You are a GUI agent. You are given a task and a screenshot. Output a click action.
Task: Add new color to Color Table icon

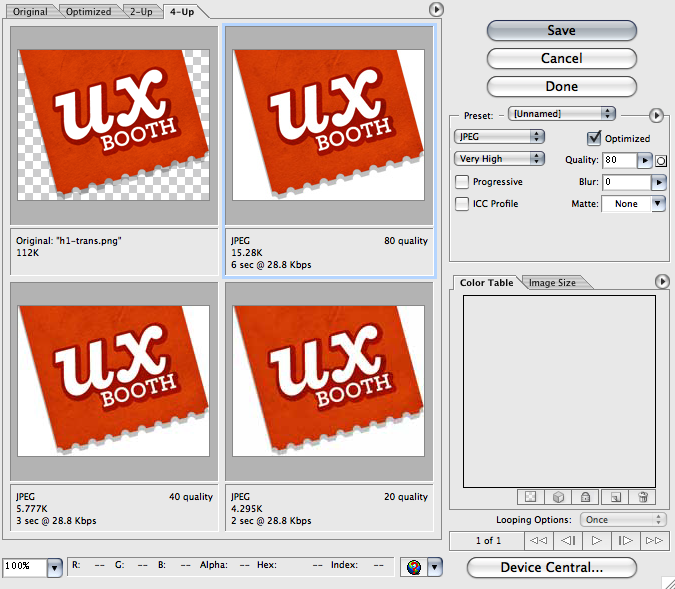(616, 497)
